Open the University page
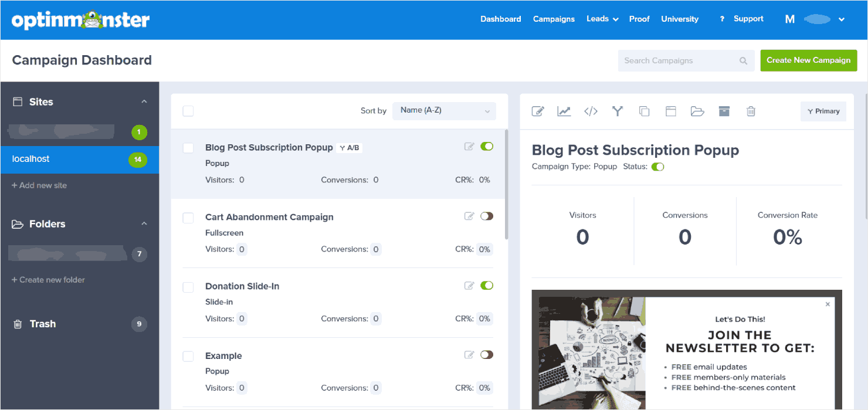The image size is (868, 410). [679, 19]
